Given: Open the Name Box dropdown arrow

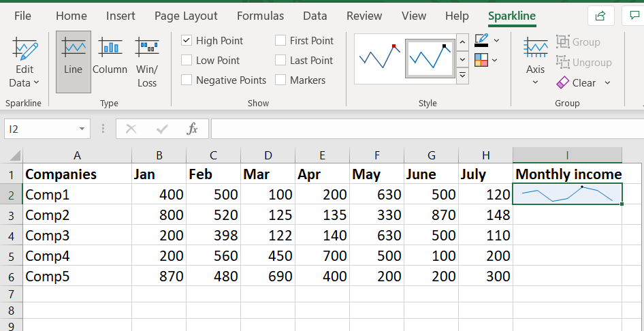Looking at the screenshot, I should pyautogui.click(x=82, y=129).
